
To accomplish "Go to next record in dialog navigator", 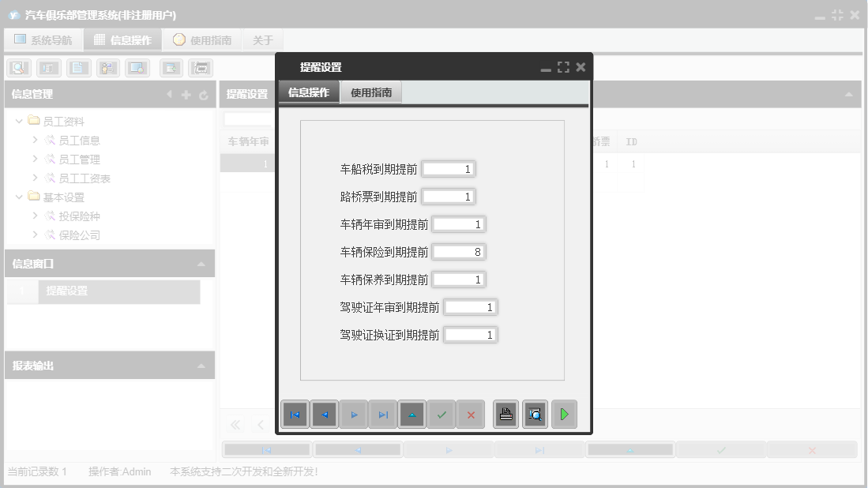I will coord(354,415).
